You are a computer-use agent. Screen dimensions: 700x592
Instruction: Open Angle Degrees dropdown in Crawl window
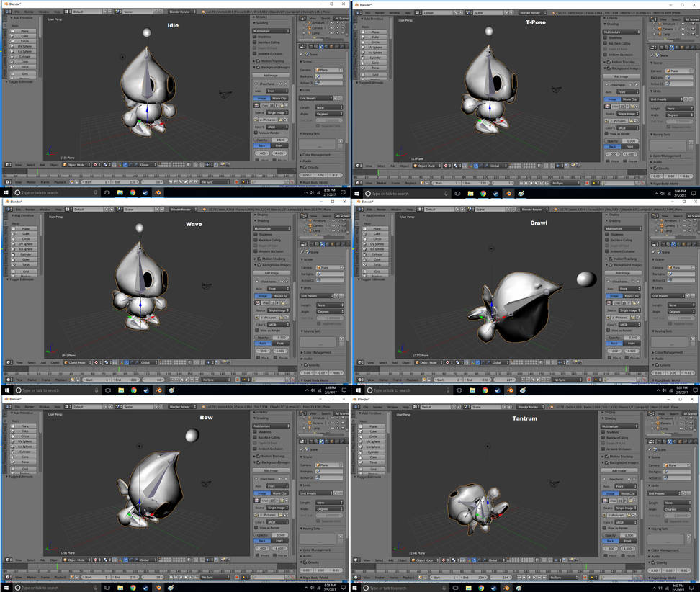point(681,311)
